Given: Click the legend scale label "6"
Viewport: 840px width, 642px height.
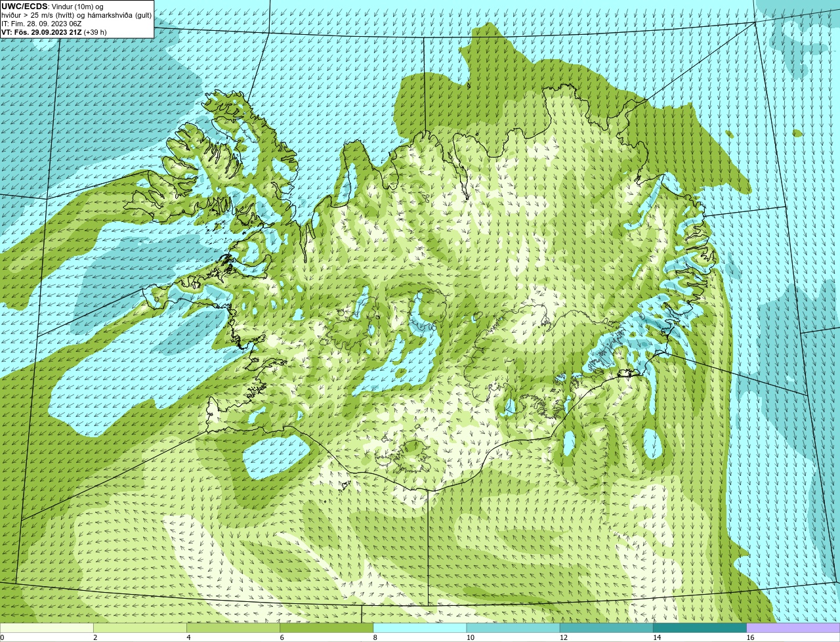Looking at the screenshot, I should tap(282, 637).
